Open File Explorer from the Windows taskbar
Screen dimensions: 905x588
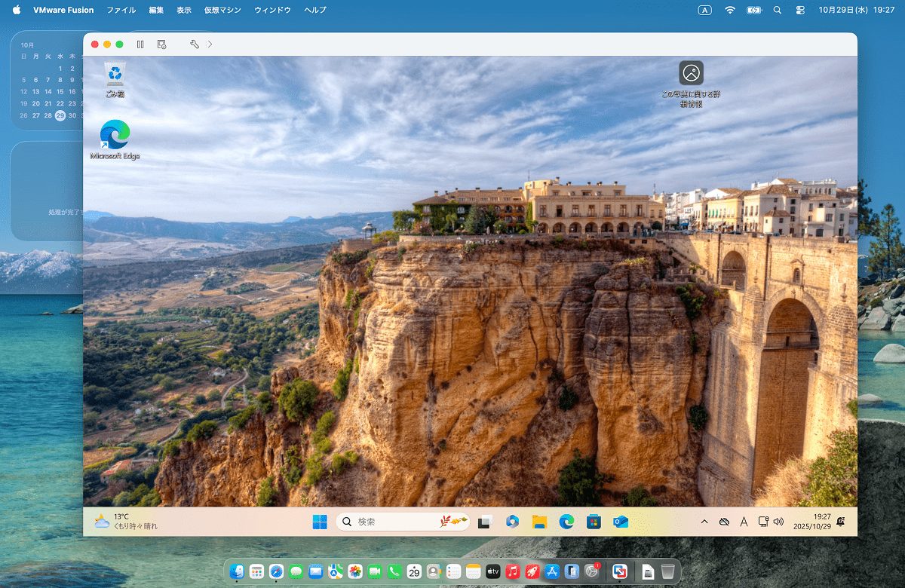click(x=539, y=522)
